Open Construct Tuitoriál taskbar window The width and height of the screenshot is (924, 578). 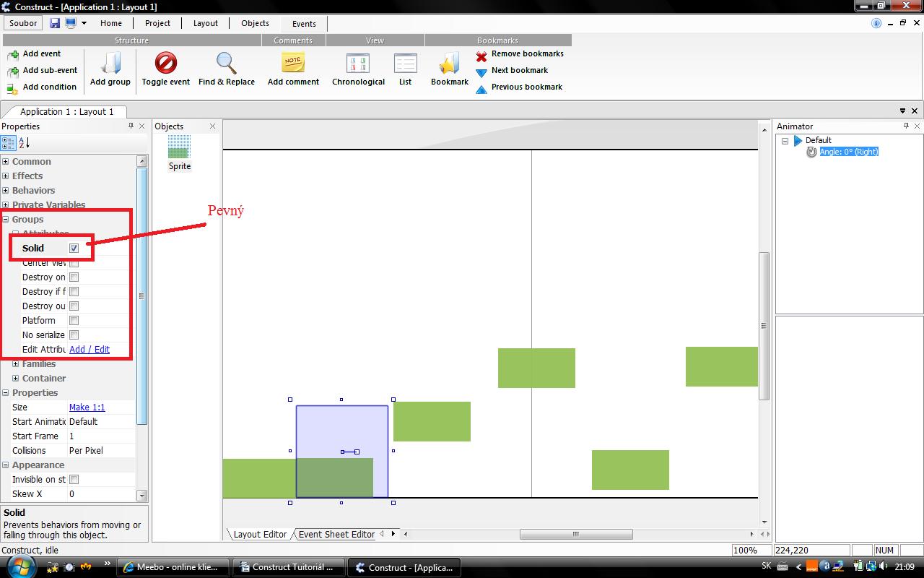tap(288, 567)
